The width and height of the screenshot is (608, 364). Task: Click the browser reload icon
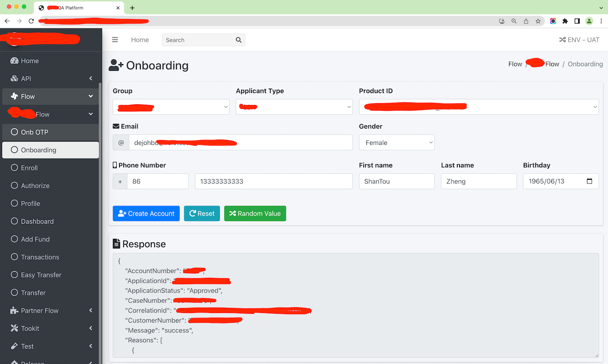click(31, 21)
